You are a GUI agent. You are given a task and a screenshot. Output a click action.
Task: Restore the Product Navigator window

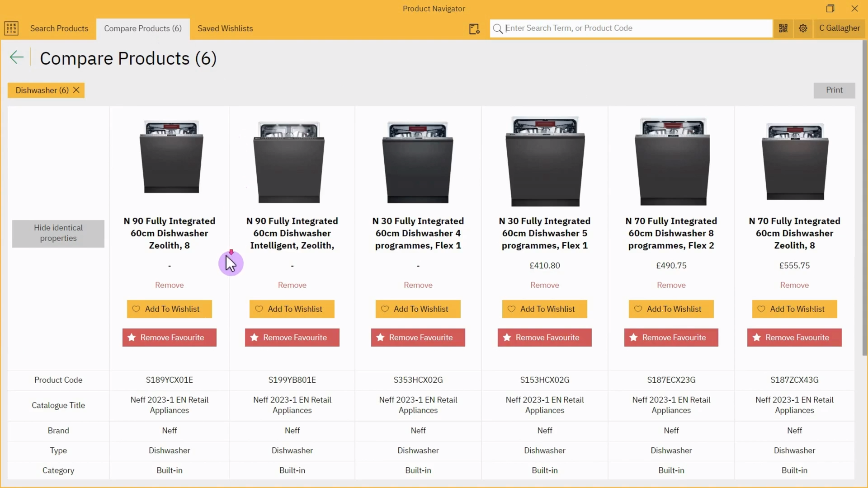[x=830, y=9]
